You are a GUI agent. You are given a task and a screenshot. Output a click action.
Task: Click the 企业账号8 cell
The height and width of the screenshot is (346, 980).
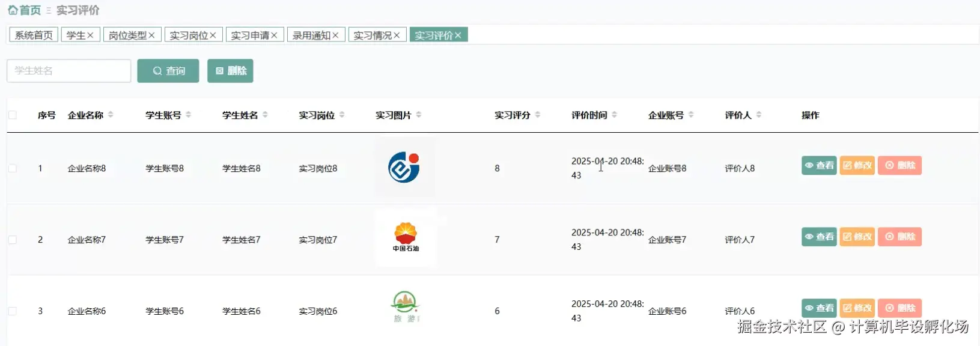point(667,168)
